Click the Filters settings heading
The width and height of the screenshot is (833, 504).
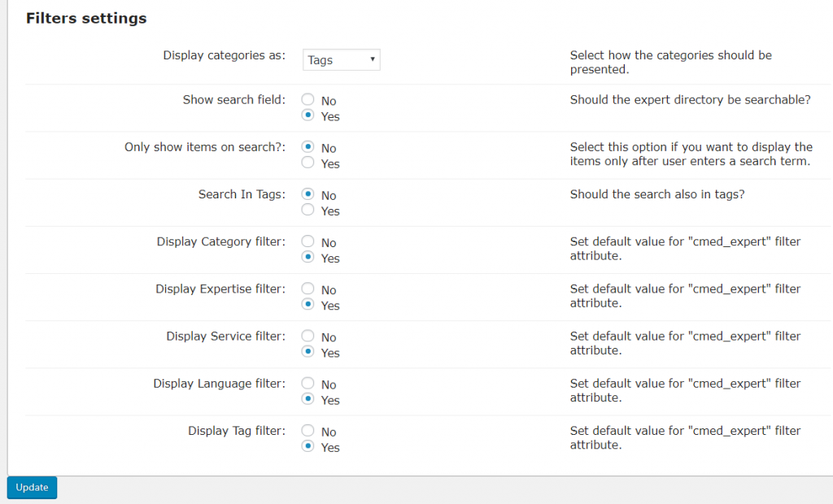tap(86, 18)
